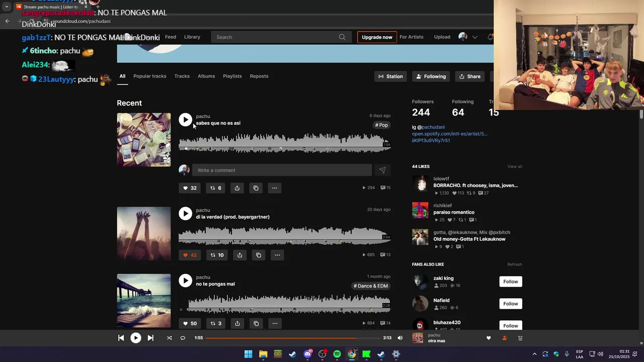
Task: Open the Feed page
Action: pos(171,37)
